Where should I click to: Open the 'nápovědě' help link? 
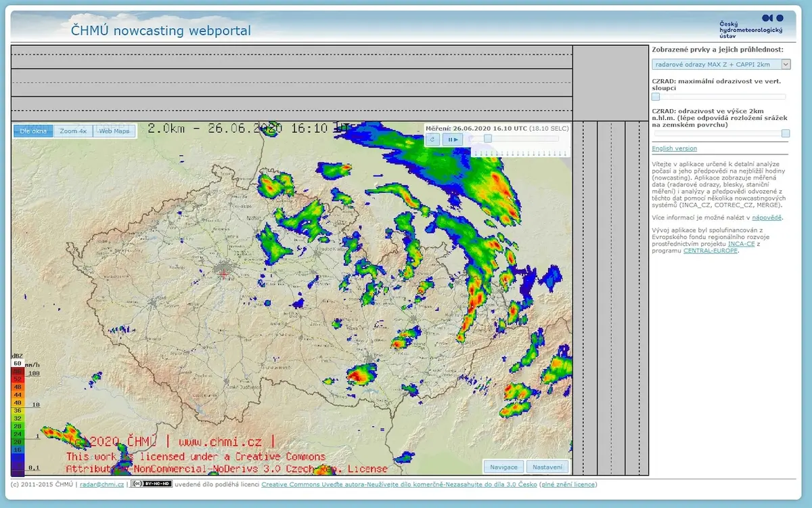coord(767,217)
